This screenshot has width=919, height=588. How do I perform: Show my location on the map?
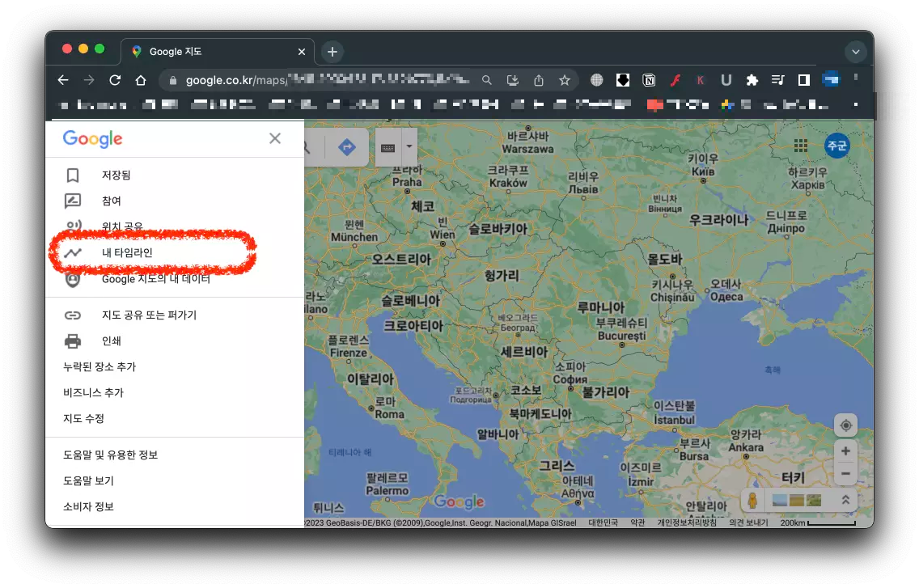[x=845, y=425]
